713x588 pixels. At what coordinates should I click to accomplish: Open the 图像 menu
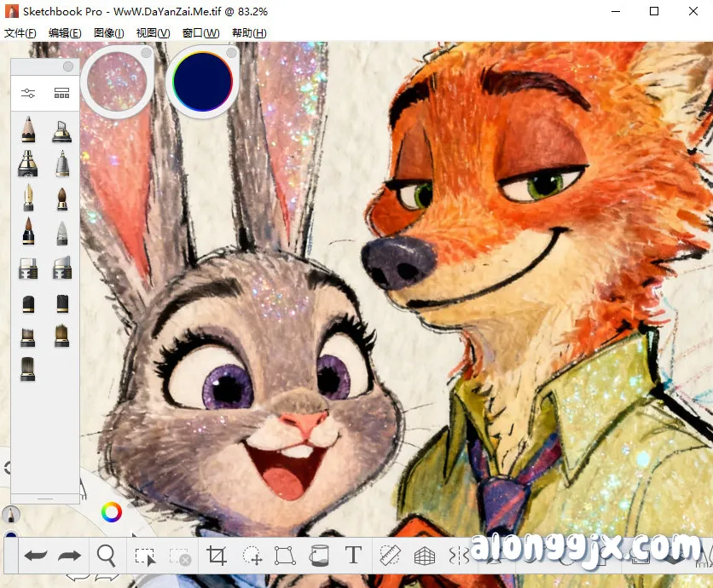(x=108, y=32)
